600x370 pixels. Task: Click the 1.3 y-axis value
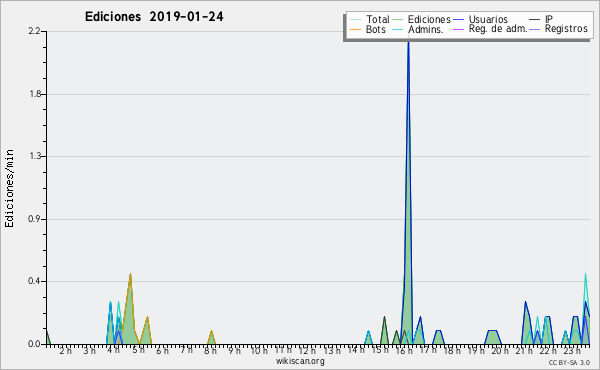pyautogui.click(x=34, y=156)
